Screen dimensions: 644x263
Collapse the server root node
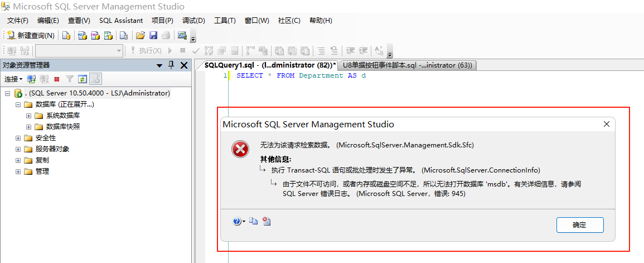click(x=7, y=93)
